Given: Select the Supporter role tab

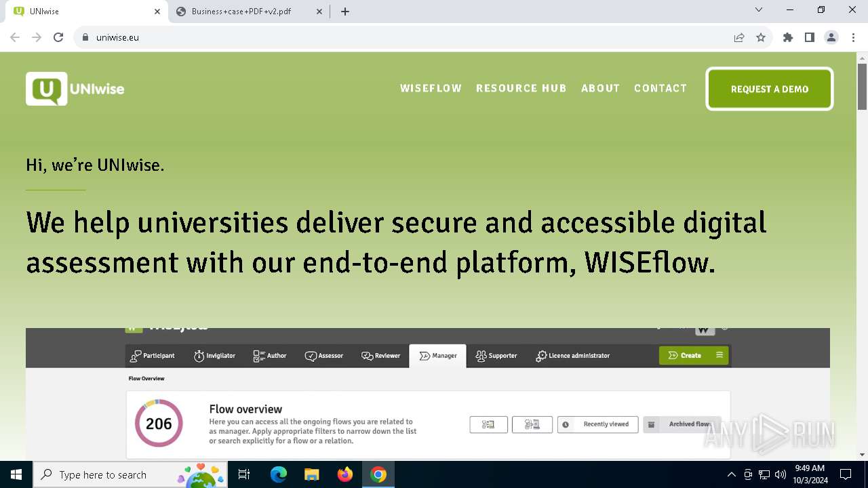Looking at the screenshot, I should click(x=496, y=356).
